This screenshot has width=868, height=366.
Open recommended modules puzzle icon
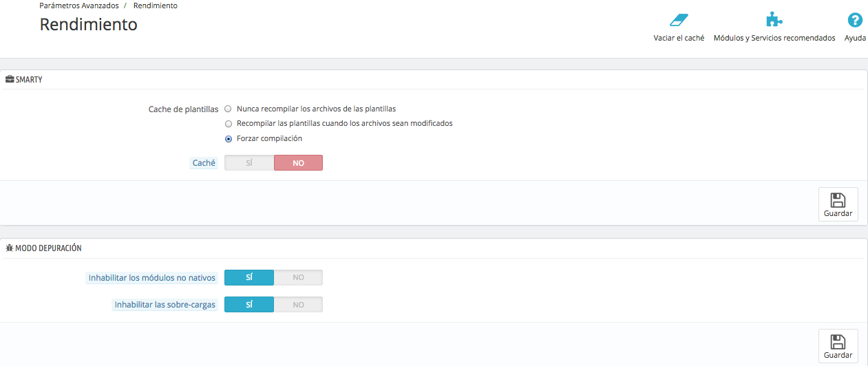pos(774,20)
